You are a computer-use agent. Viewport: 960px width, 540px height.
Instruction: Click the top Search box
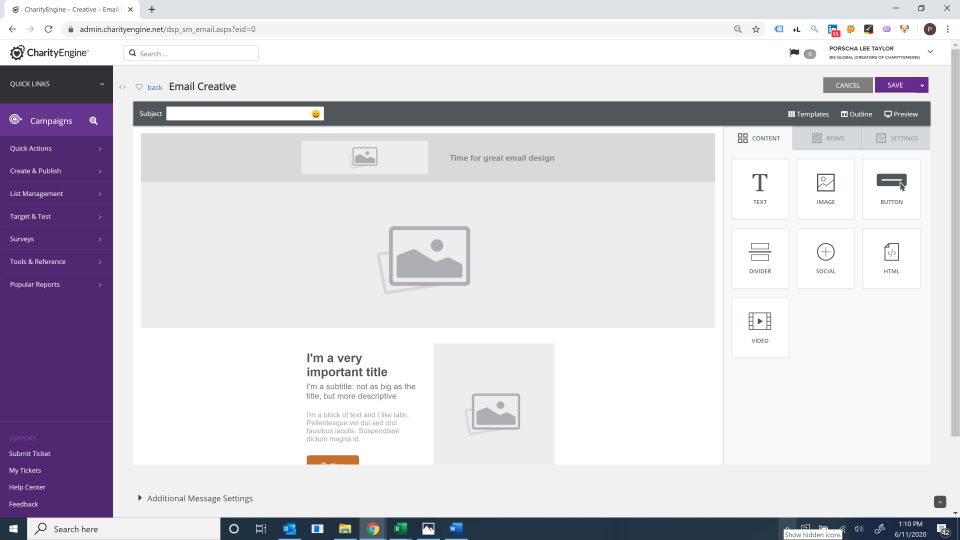(191, 53)
